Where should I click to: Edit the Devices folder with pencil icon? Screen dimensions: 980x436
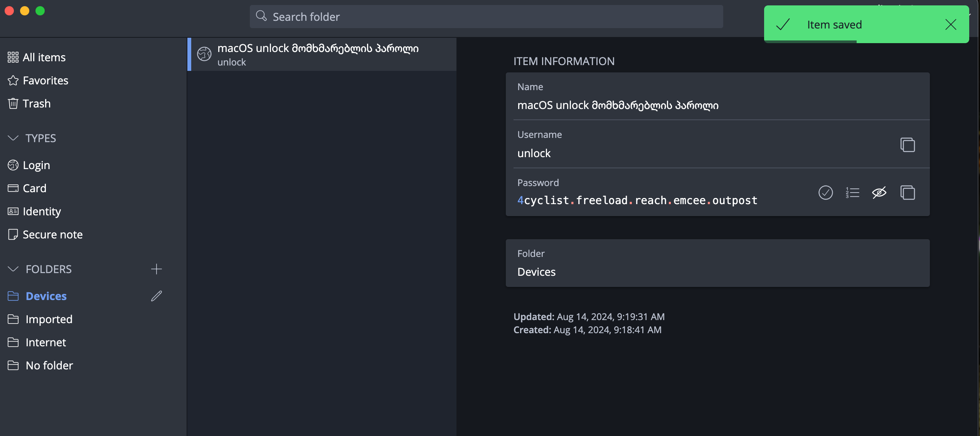pyautogui.click(x=156, y=296)
